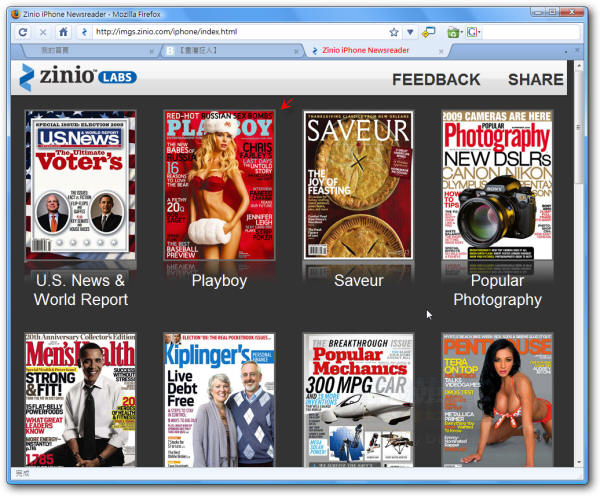Close the first browser tab
This screenshot has height=496, width=600.
point(152,51)
